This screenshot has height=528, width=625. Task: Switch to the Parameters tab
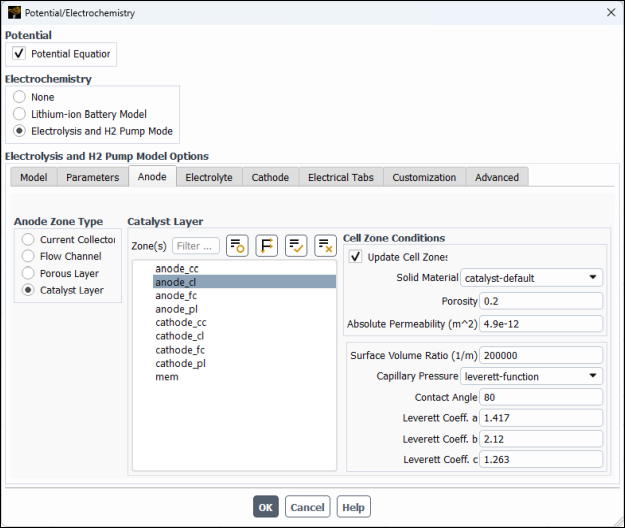[92, 177]
